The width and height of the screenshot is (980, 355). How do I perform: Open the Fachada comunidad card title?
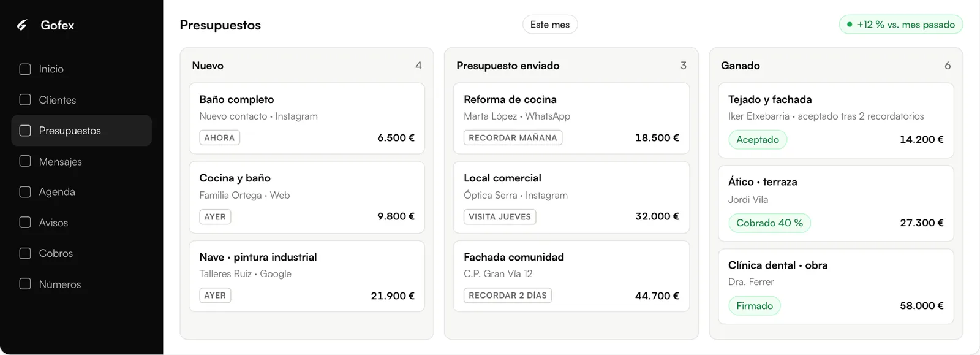click(514, 257)
